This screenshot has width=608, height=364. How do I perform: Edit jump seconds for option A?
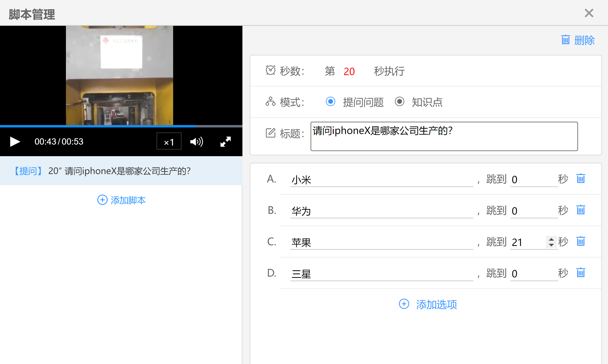(534, 180)
